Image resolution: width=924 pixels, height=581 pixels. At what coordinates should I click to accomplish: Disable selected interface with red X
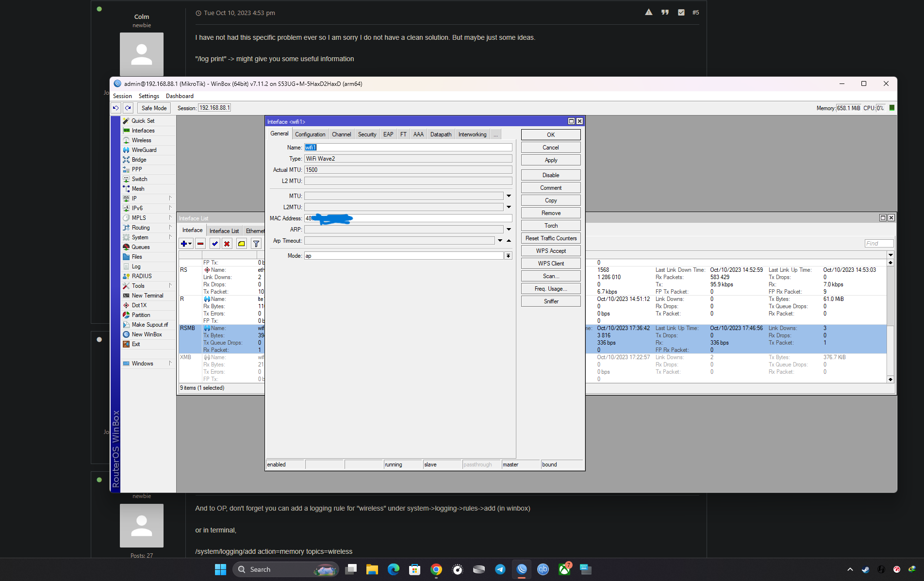click(227, 244)
